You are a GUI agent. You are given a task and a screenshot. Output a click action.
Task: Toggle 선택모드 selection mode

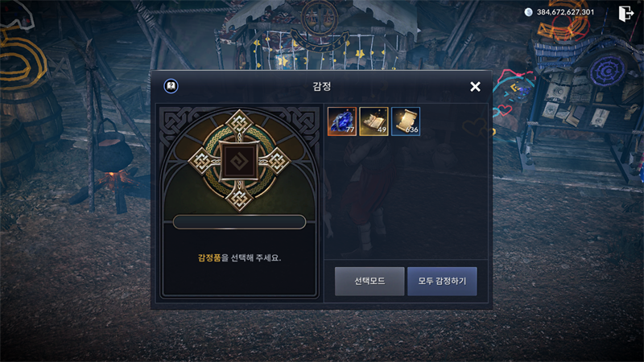coord(369,281)
